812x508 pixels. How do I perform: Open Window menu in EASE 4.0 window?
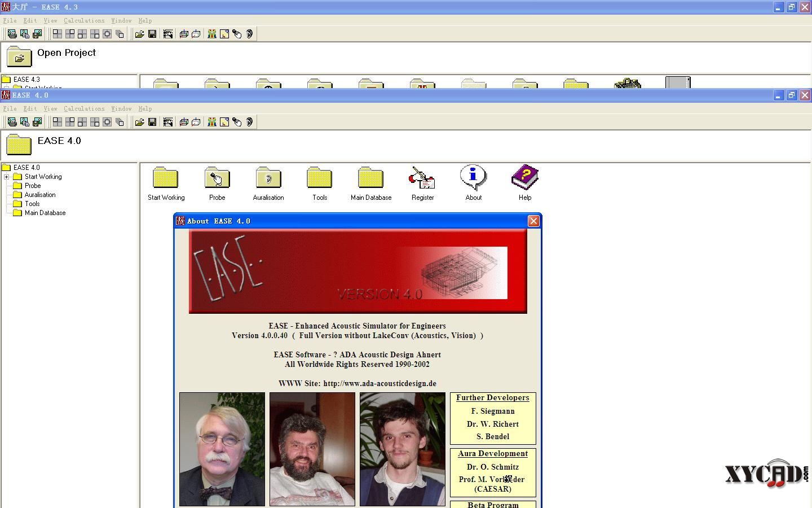click(x=121, y=108)
